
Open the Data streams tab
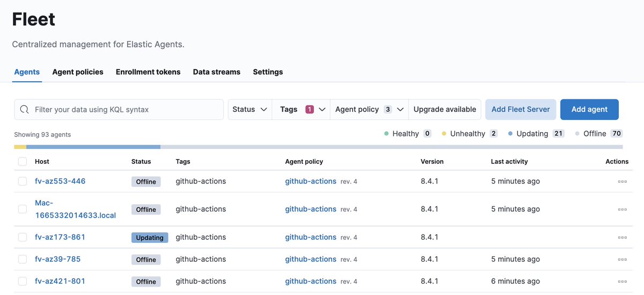(217, 72)
